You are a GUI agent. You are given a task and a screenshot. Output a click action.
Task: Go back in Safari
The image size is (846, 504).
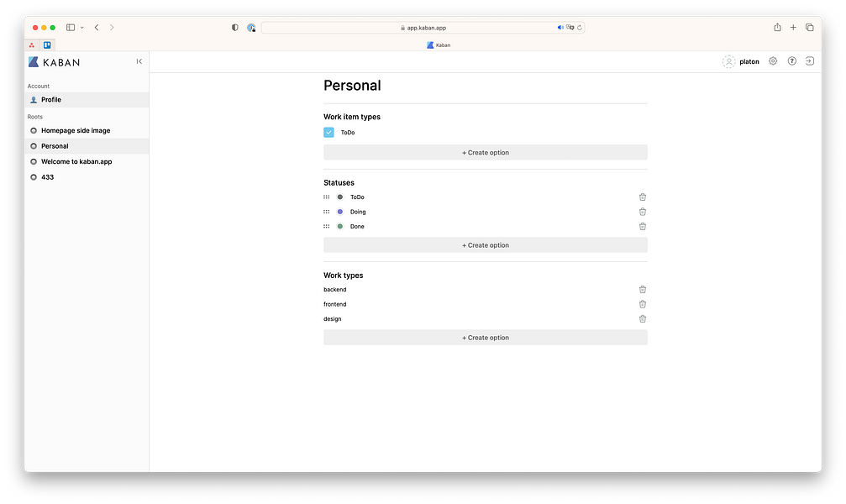pos(97,28)
